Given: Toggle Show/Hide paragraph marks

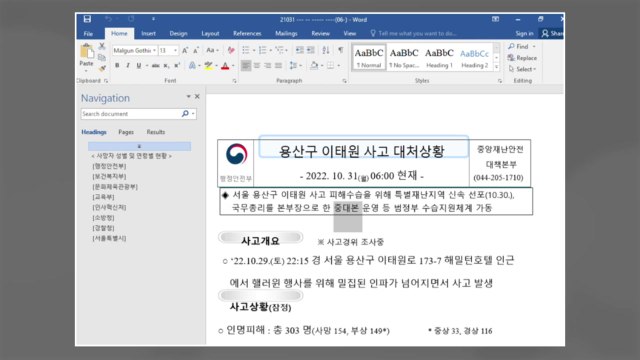Looking at the screenshot, I should (x=340, y=50).
